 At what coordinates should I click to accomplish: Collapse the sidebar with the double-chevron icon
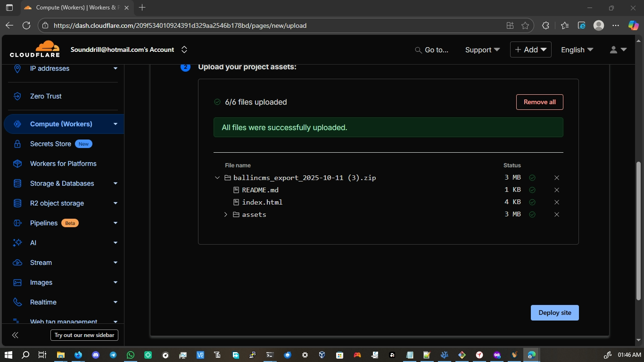pyautogui.click(x=15, y=335)
